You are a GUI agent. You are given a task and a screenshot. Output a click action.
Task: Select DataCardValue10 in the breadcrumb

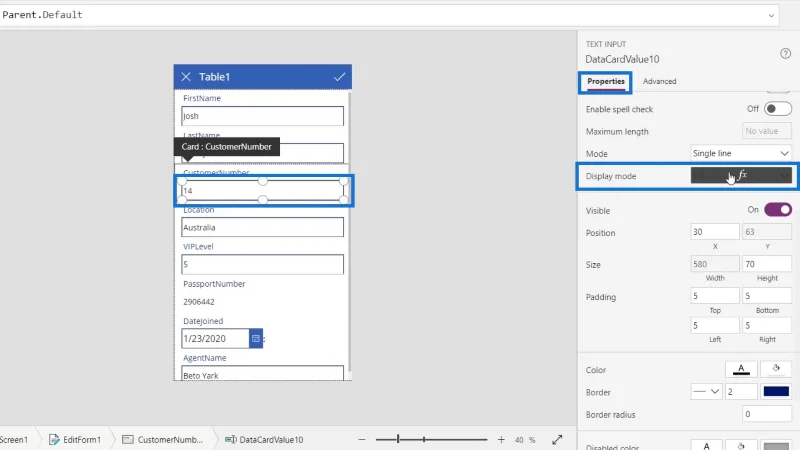point(264,439)
